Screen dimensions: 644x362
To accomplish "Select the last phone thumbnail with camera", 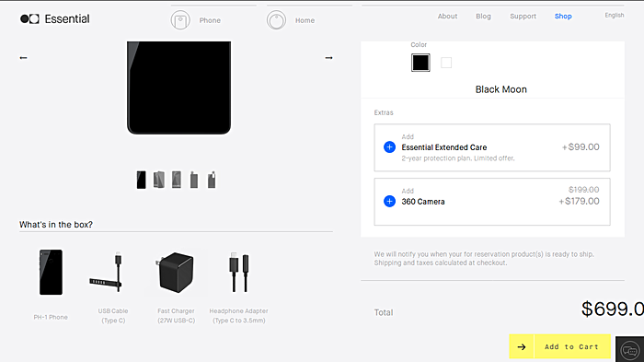I will tap(212, 180).
